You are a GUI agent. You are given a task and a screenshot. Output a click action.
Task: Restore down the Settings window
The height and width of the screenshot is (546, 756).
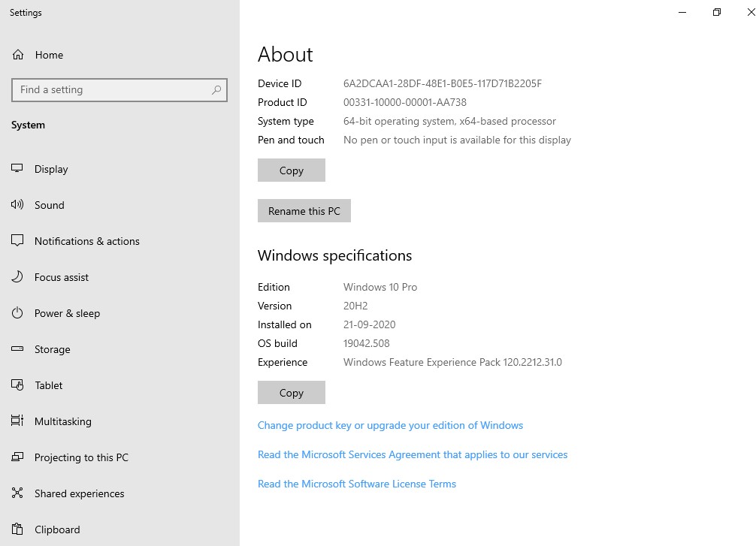tap(717, 12)
